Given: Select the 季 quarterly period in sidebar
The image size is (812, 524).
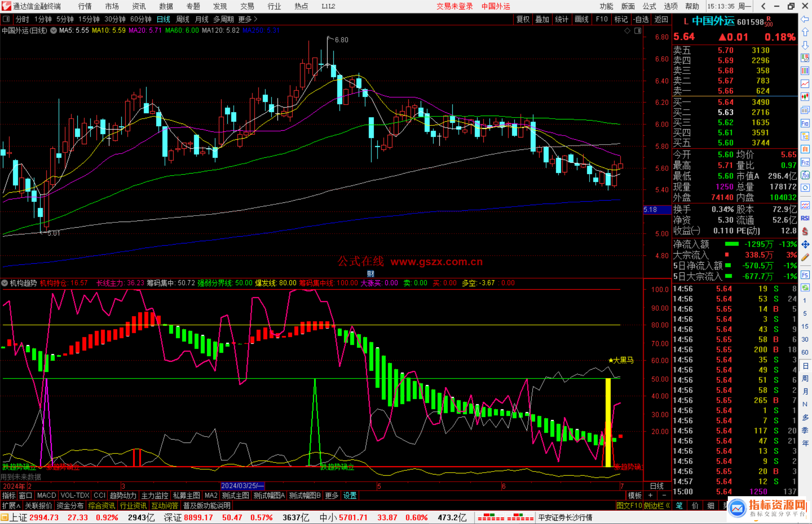Looking at the screenshot, I should point(805,430).
